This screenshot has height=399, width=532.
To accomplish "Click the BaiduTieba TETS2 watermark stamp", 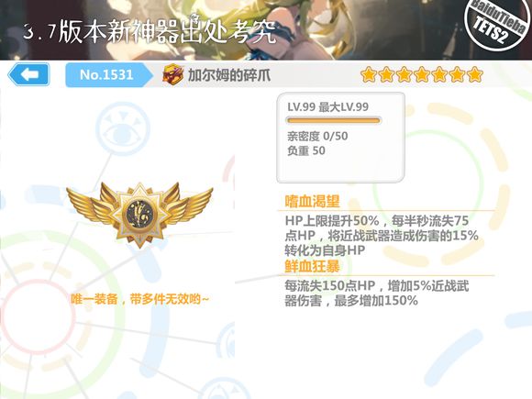I will [498, 23].
